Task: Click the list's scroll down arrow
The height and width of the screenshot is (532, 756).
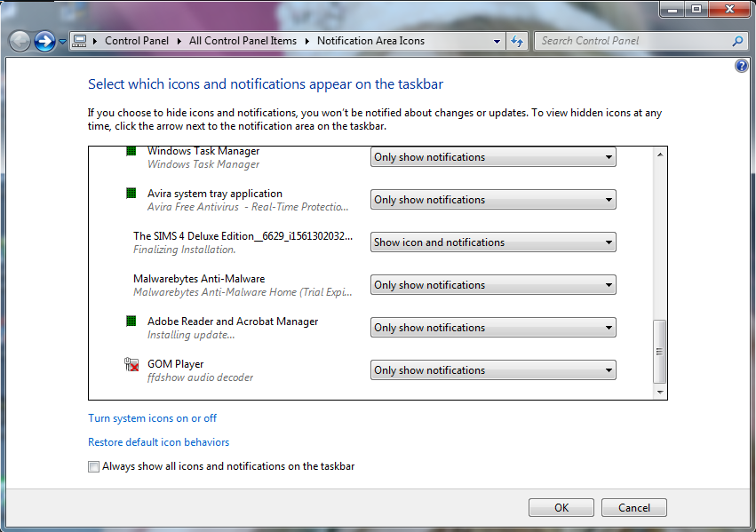Action: tap(660, 393)
